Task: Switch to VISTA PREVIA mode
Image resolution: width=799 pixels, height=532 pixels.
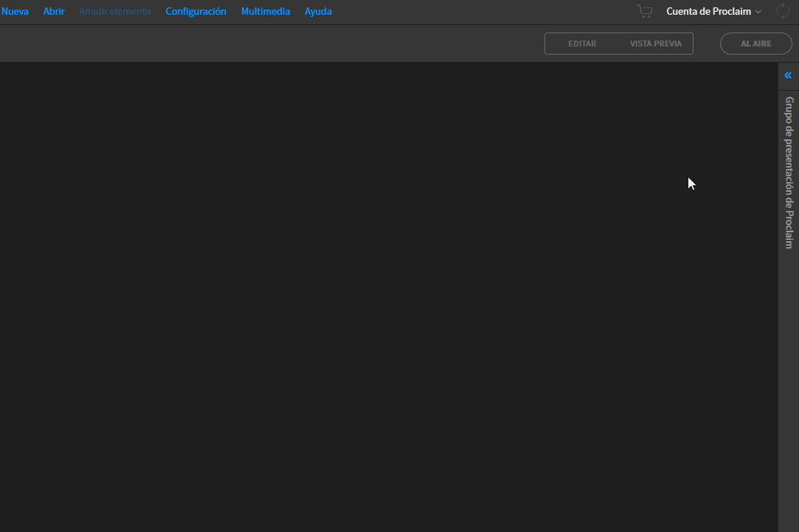Action: coord(655,44)
